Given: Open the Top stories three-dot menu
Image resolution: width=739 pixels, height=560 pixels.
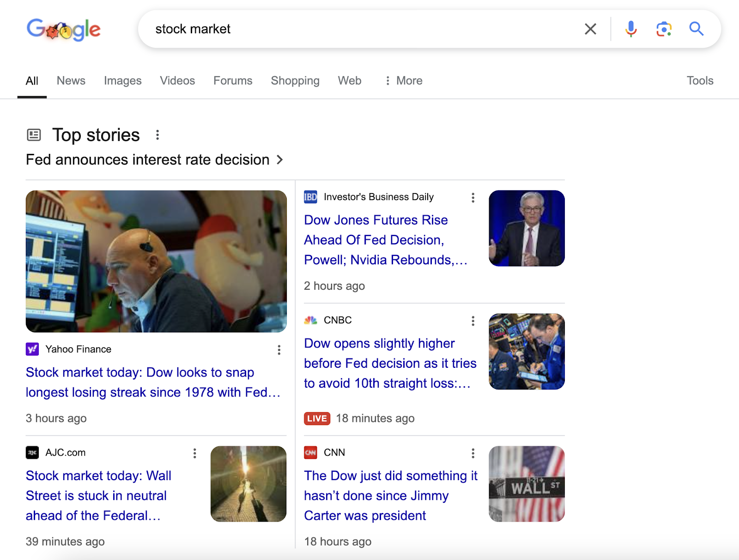Looking at the screenshot, I should pyautogui.click(x=157, y=135).
